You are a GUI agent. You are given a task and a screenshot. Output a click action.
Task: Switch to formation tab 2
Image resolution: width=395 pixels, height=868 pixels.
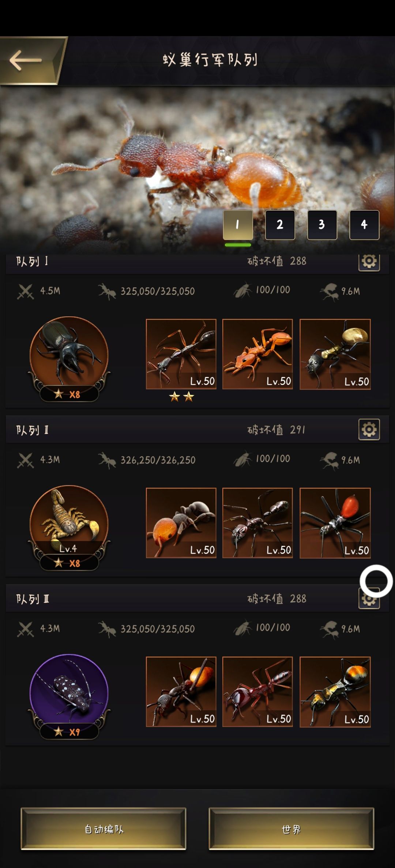click(280, 225)
